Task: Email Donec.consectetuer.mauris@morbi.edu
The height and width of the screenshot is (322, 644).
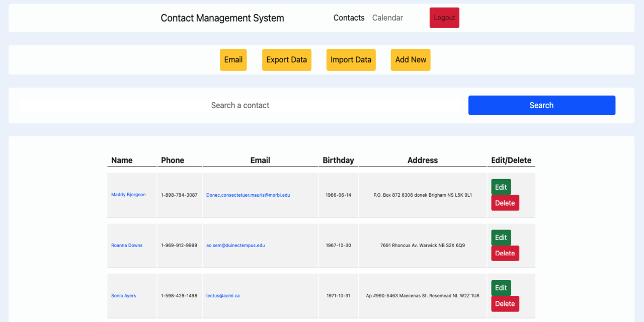Action: pos(248,195)
